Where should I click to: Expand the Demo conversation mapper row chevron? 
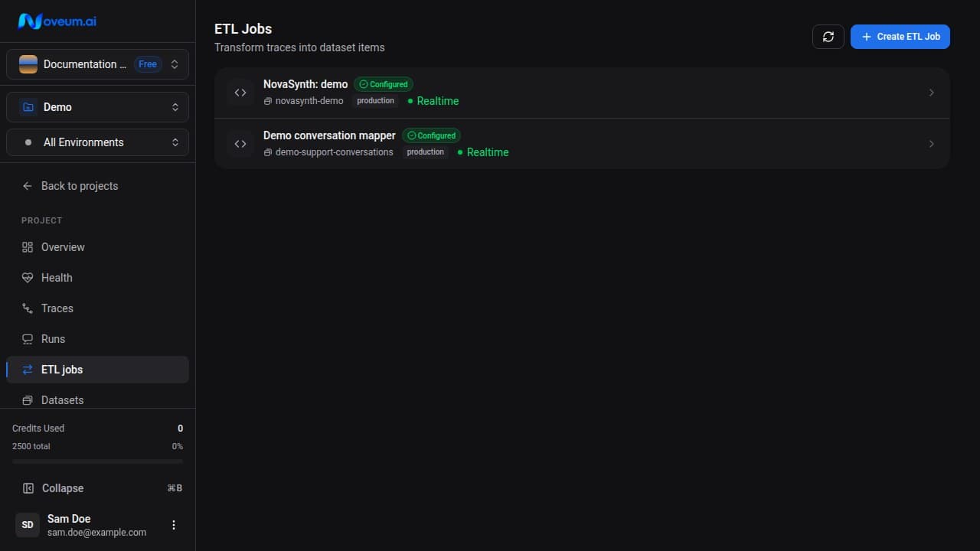(x=932, y=144)
